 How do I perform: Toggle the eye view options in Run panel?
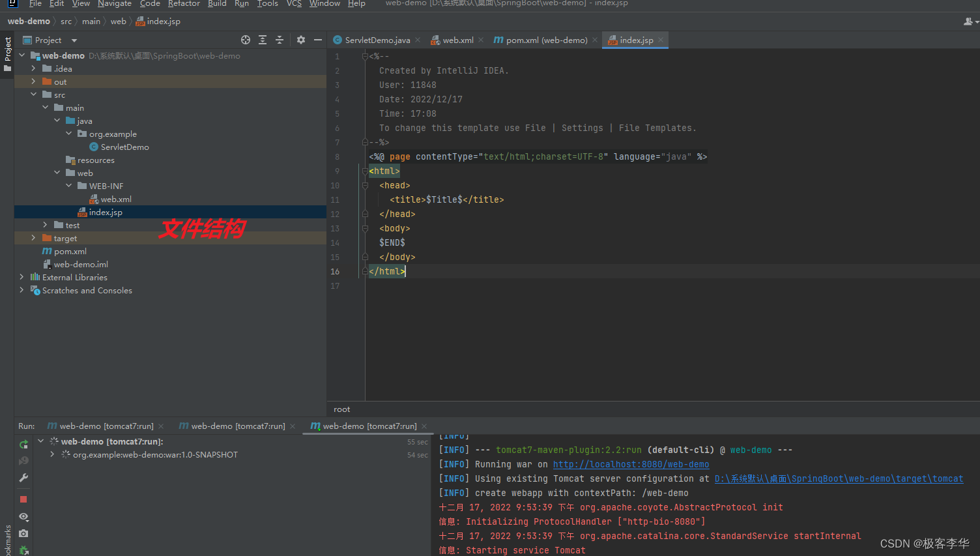point(23,516)
